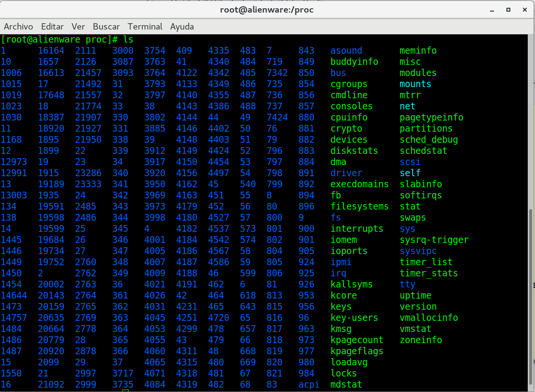Click the cpuinfo entry in listing
535x392 pixels.
pos(349,118)
